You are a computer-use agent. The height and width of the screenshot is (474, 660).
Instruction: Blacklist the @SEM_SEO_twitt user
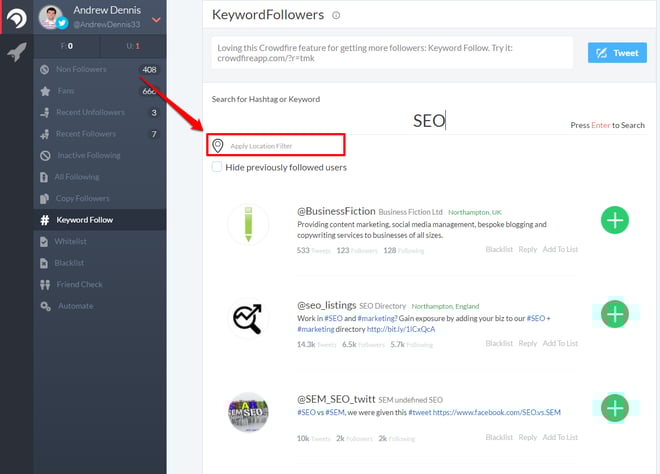(499, 437)
